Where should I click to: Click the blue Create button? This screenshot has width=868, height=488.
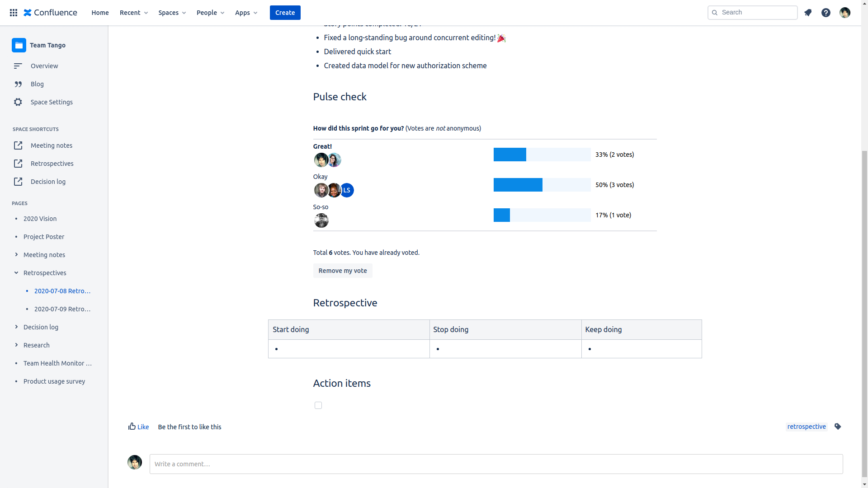point(285,13)
